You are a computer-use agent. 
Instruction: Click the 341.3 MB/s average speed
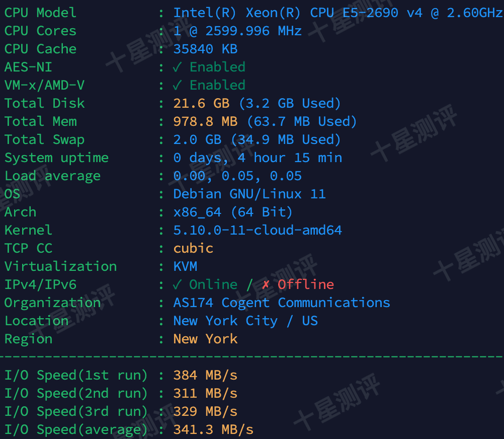point(213,429)
